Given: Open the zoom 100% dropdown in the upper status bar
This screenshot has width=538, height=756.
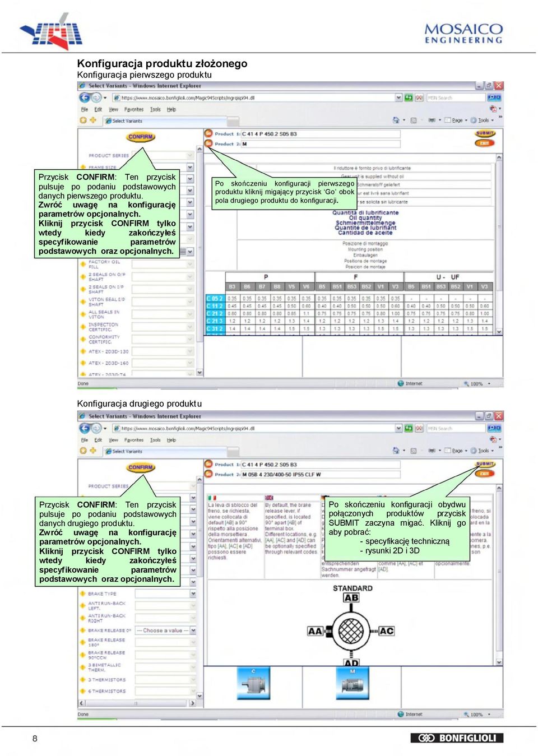Looking at the screenshot, I should pyautogui.click(x=489, y=384).
